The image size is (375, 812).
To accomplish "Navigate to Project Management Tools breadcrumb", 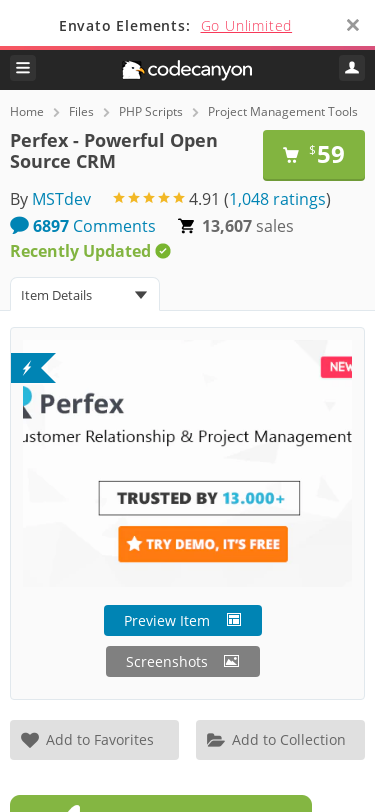I will tap(283, 112).
